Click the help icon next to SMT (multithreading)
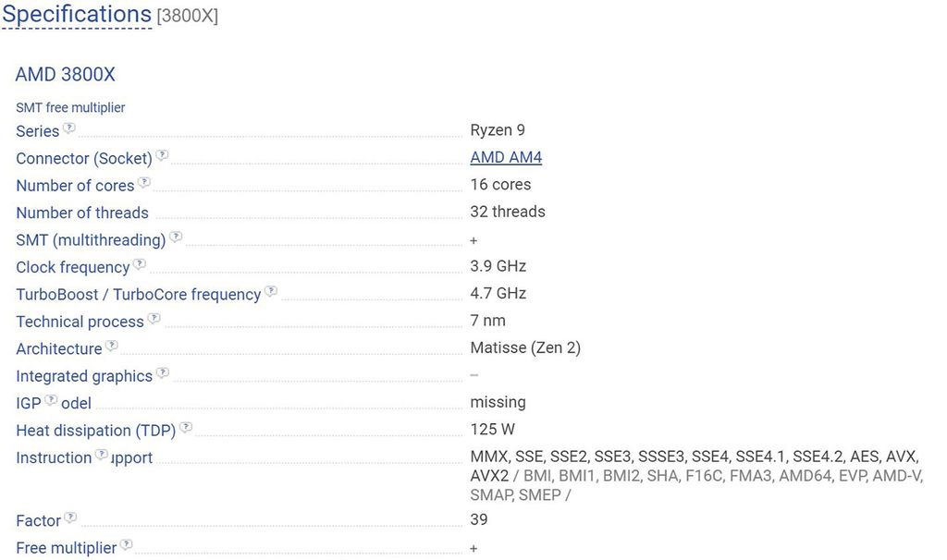 coord(176,237)
